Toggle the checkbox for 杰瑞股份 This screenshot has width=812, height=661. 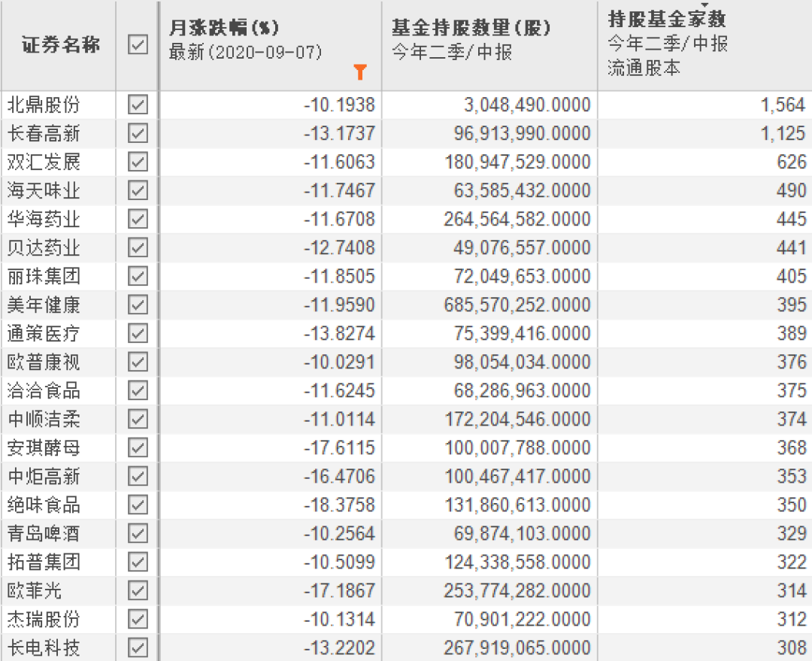pos(138,619)
